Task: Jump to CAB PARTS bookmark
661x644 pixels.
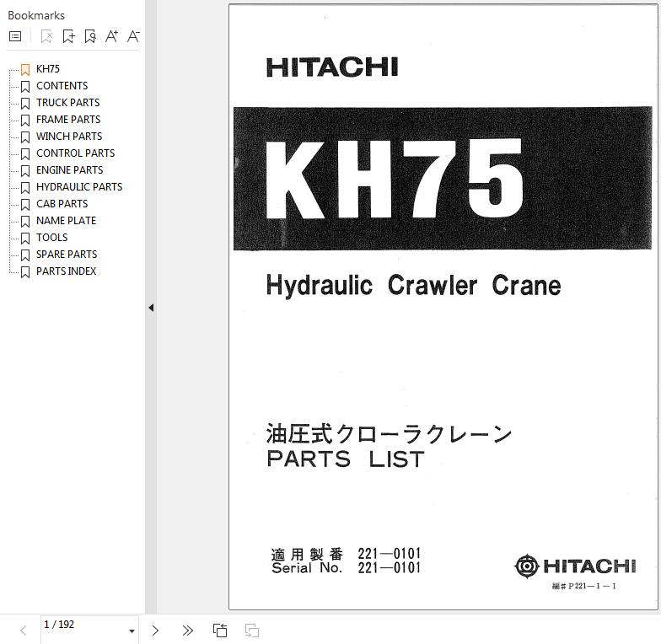Action: [x=62, y=204]
